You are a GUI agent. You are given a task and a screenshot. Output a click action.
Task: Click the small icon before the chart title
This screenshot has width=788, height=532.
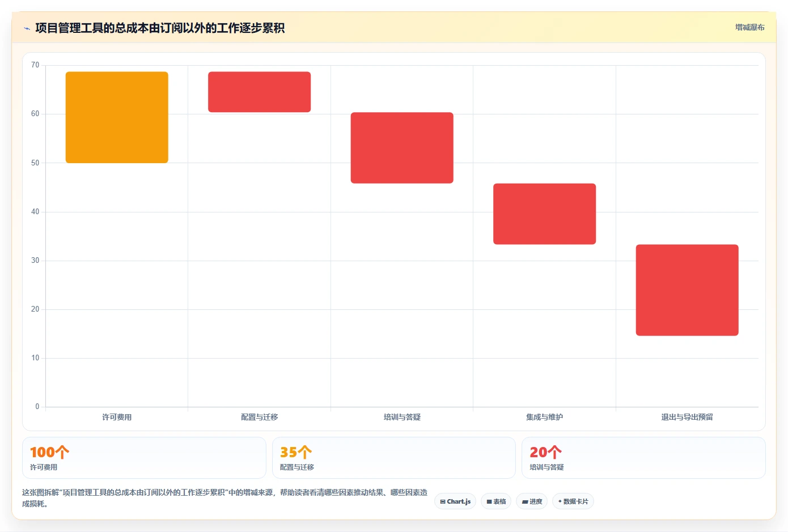pyautogui.click(x=27, y=28)
